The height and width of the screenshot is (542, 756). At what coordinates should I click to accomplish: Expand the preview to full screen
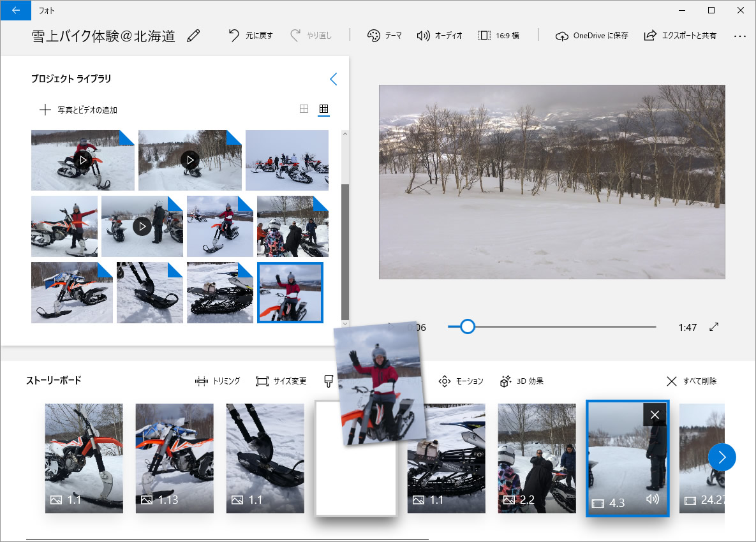point(714,327)
